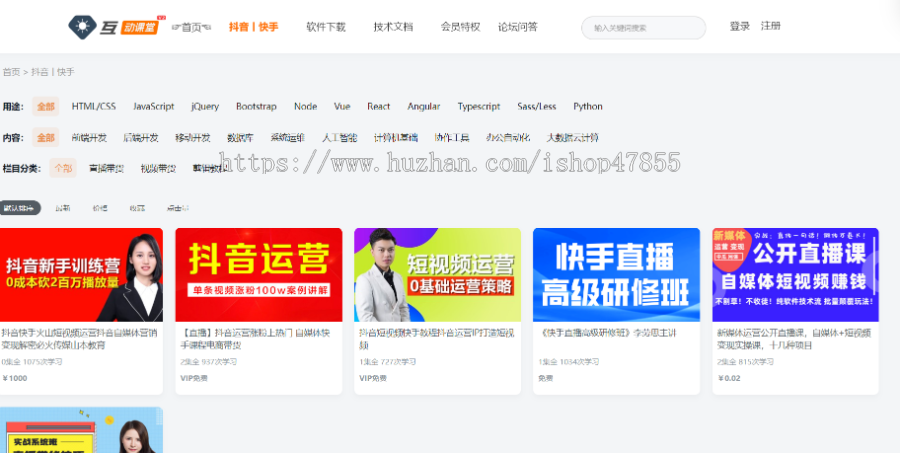Filter by Vue
The height and width of the screenshot is (453, 900).
click(x=342, y=106)
